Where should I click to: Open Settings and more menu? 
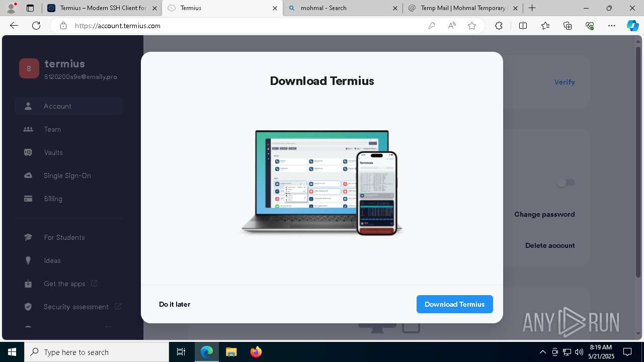point(612,26)
